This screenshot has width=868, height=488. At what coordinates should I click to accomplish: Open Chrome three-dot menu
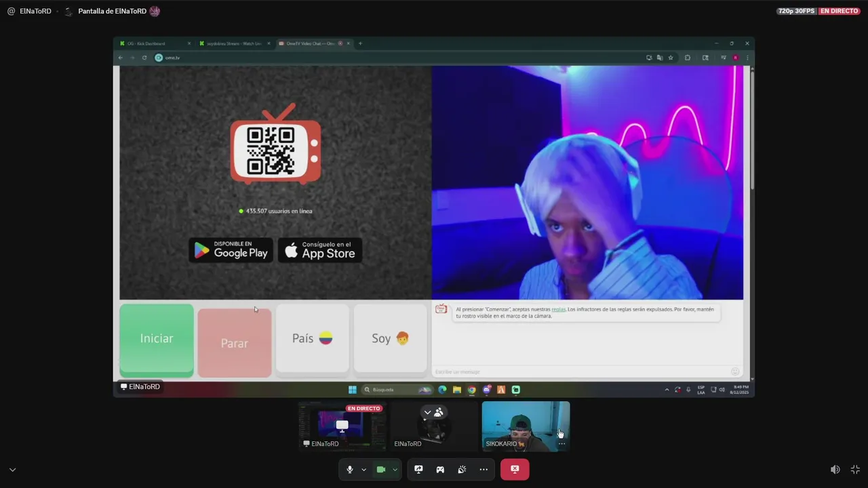tap(747, 58)
